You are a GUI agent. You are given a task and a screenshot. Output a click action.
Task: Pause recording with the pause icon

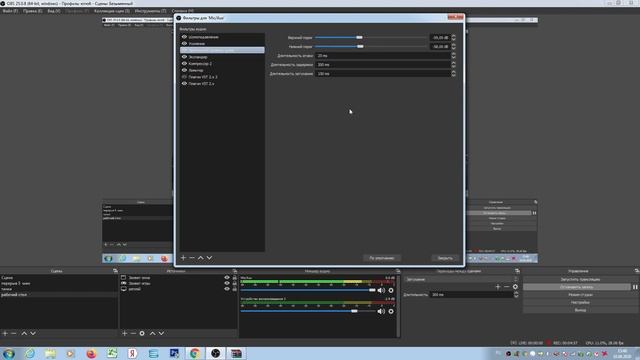point(635,287)
